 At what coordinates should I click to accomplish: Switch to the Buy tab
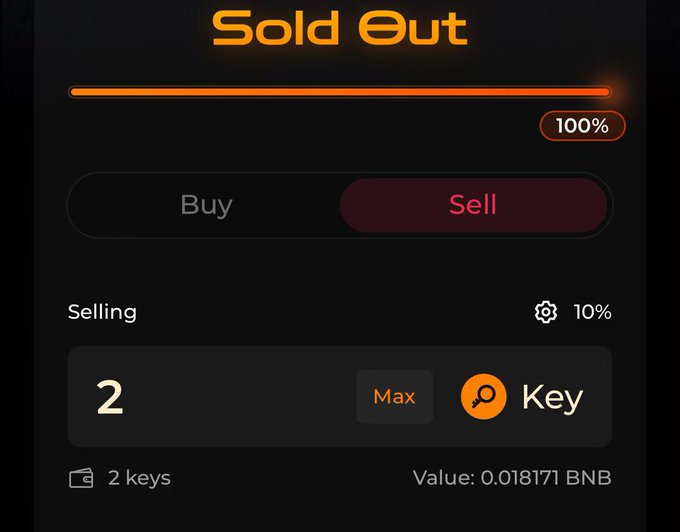click(206, 205)
